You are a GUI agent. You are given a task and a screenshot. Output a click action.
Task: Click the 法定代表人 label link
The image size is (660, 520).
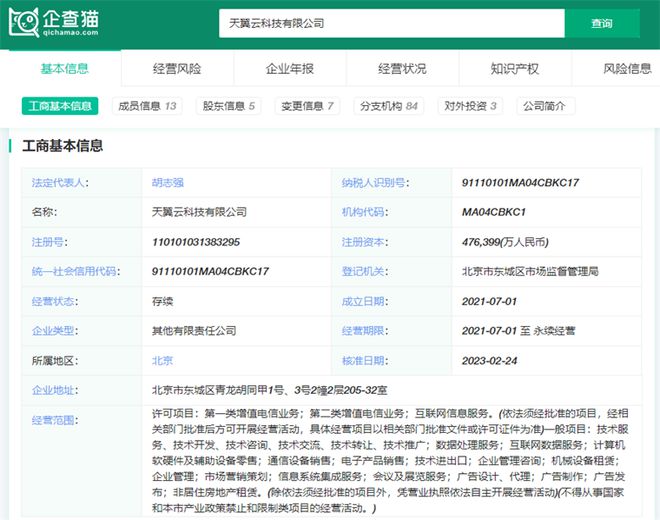(59, 183)
